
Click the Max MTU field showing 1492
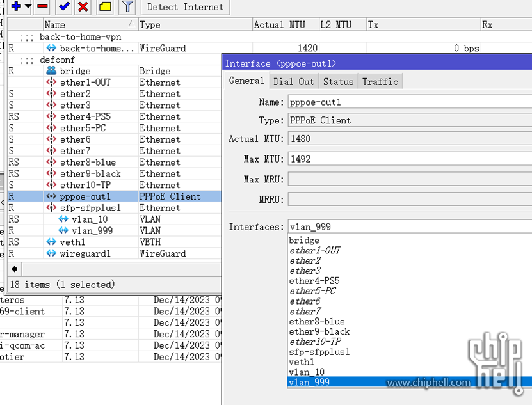(410, 159)
